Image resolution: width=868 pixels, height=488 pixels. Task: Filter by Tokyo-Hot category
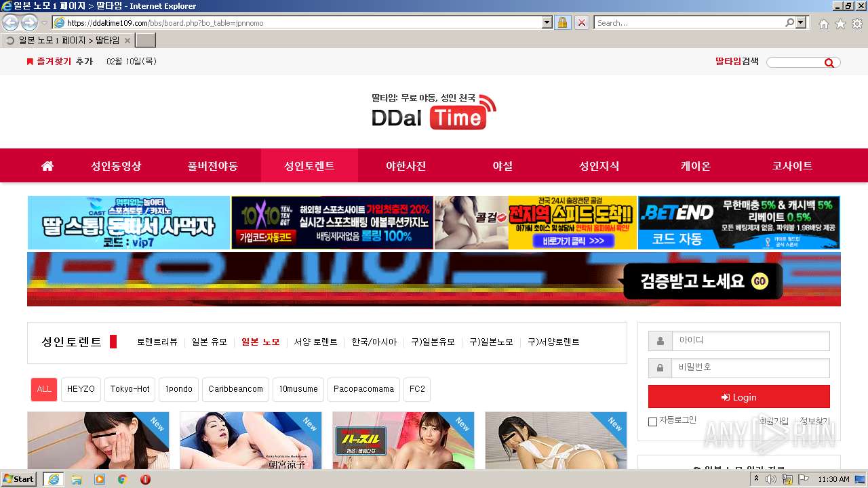pyautogui.click(x=130, y=389)
